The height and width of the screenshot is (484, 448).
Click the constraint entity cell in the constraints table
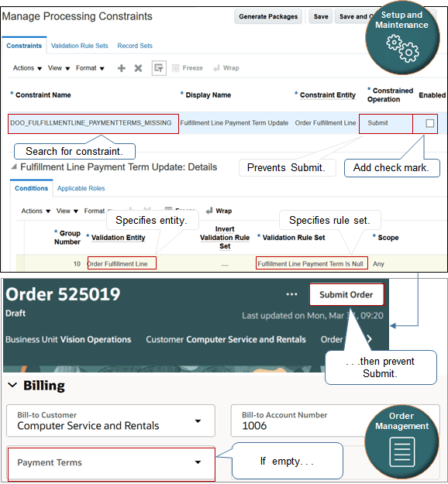click(x=326, y=123)
